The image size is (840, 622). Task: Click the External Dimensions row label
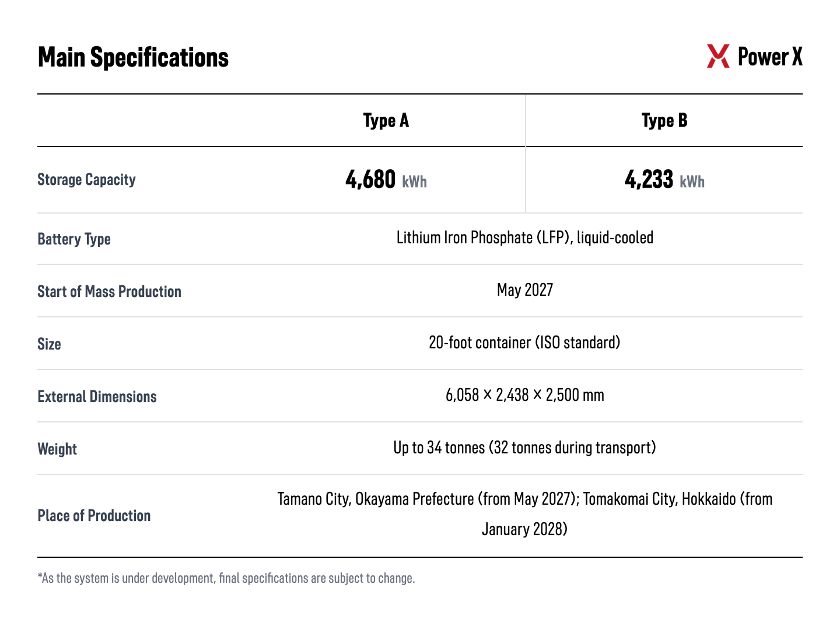click(97, 396)
